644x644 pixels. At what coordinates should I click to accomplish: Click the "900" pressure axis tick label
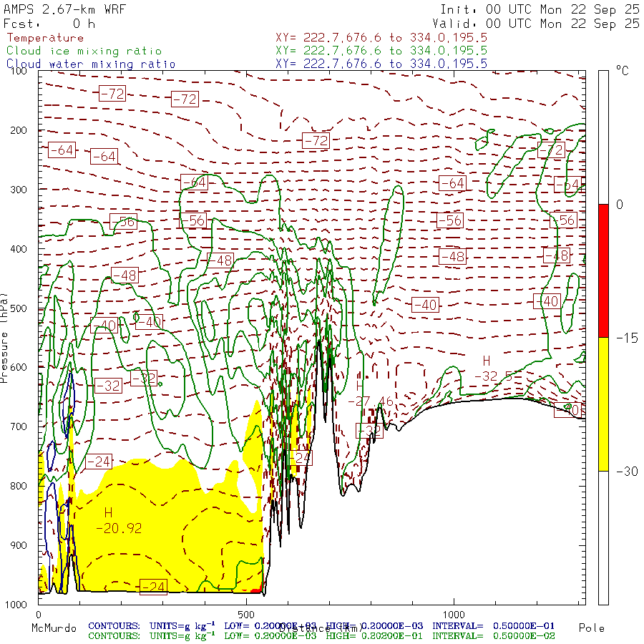18,545
